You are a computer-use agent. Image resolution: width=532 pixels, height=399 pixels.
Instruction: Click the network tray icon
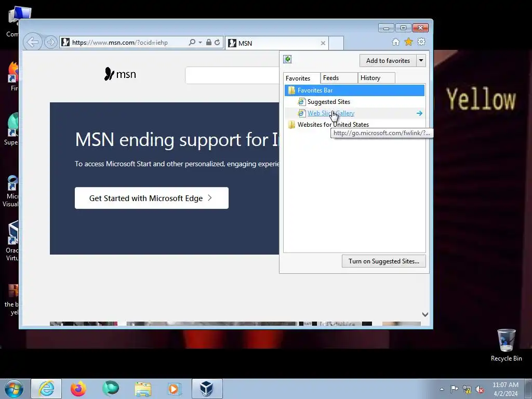[x=467, y=389]
